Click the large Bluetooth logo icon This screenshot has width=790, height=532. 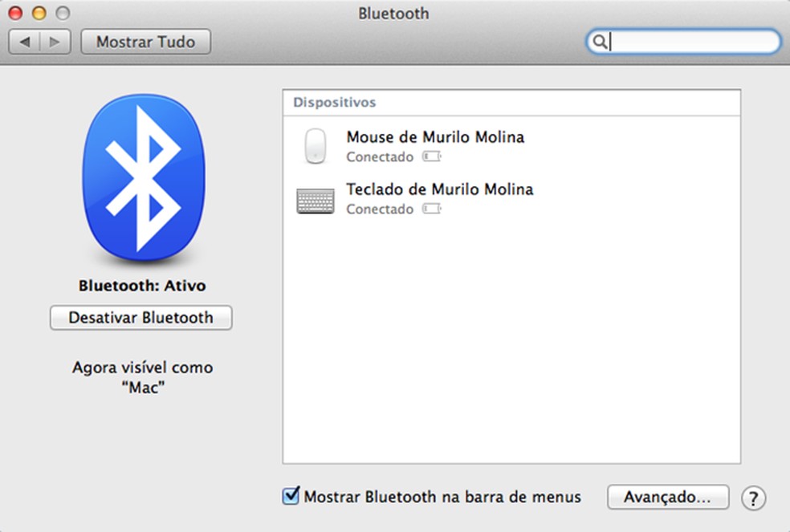(x=145, y=175)
